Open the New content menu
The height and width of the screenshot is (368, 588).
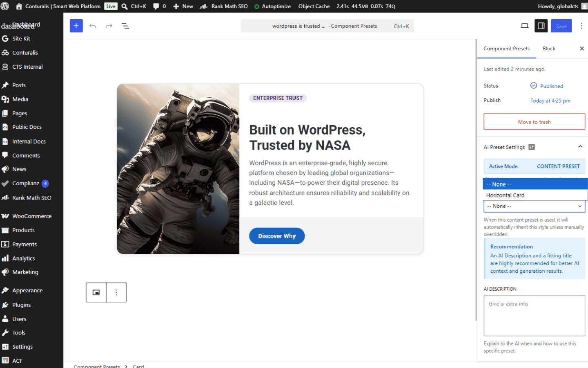click(x=183, y=6)
